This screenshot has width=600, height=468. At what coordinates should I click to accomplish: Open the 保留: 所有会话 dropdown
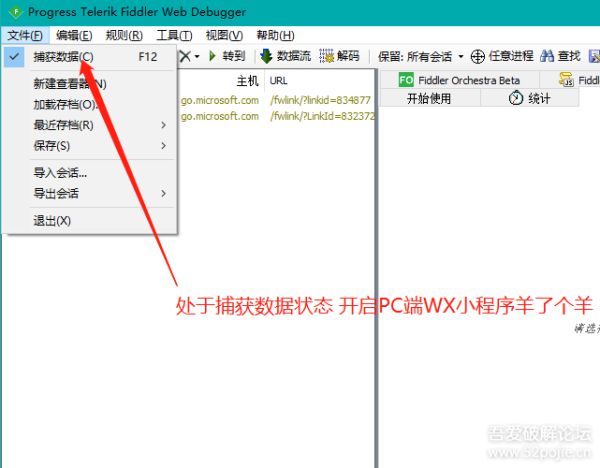[421, 57]
